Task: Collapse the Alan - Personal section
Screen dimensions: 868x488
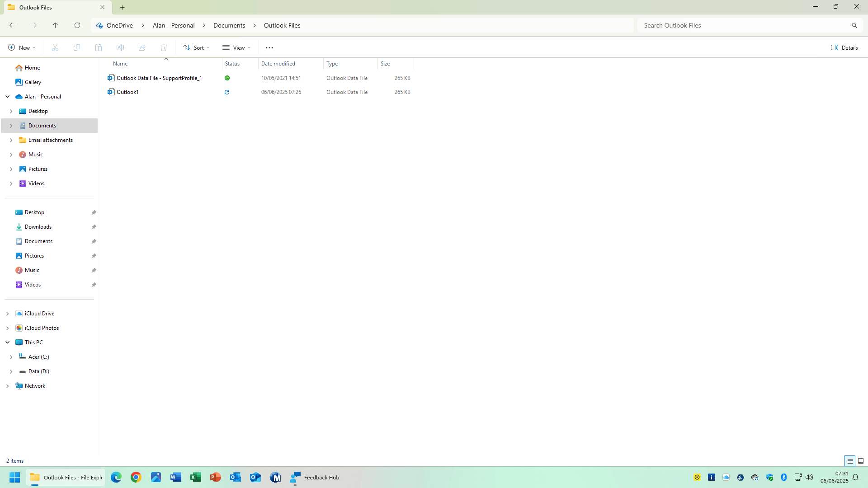Action: point(7,96)
